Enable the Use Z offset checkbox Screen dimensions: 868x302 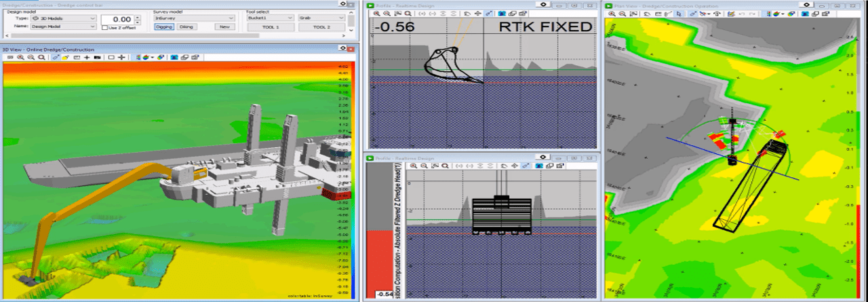tap(104, 27)
